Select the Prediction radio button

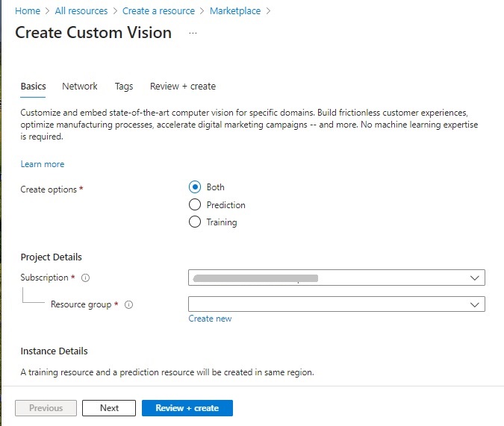pos(195,204)
